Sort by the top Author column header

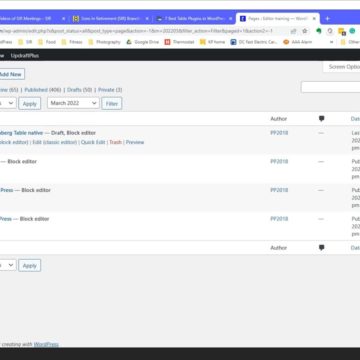click(278, 119)
